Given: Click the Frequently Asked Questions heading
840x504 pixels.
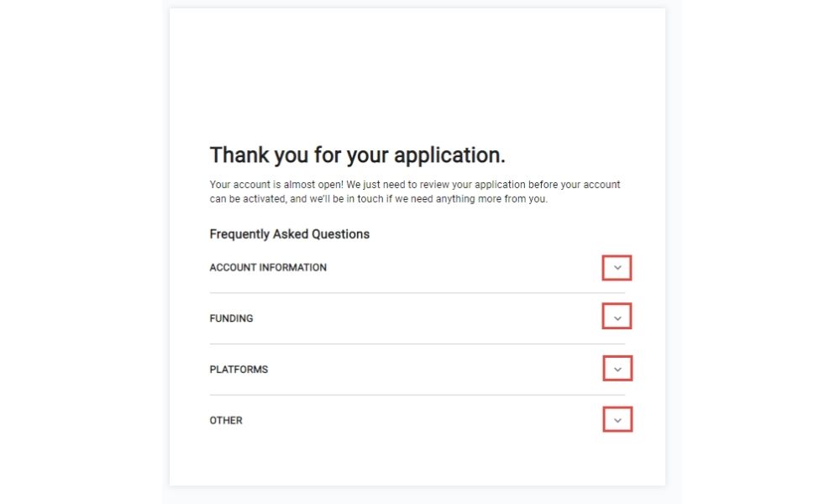Looking at the screenshot, I should tap(289, 234).
